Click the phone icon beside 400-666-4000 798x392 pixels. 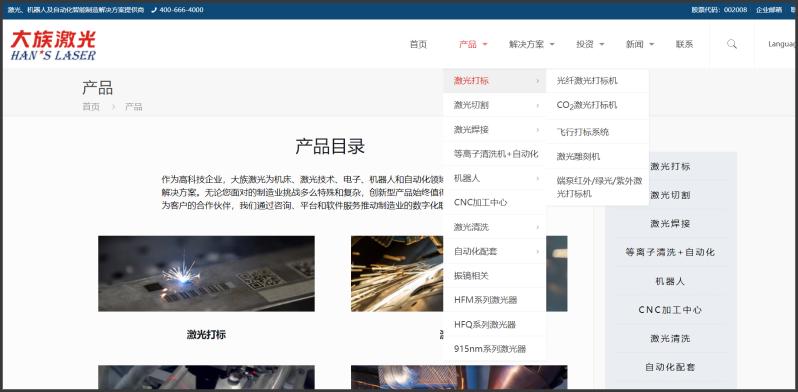click(x=154, y=10)
